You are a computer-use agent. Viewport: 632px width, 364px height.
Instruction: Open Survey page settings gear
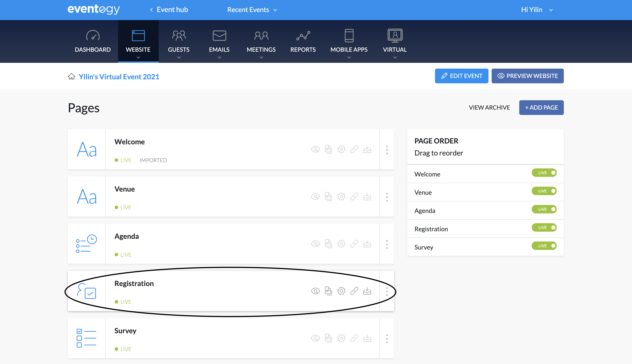pos(341,338)
